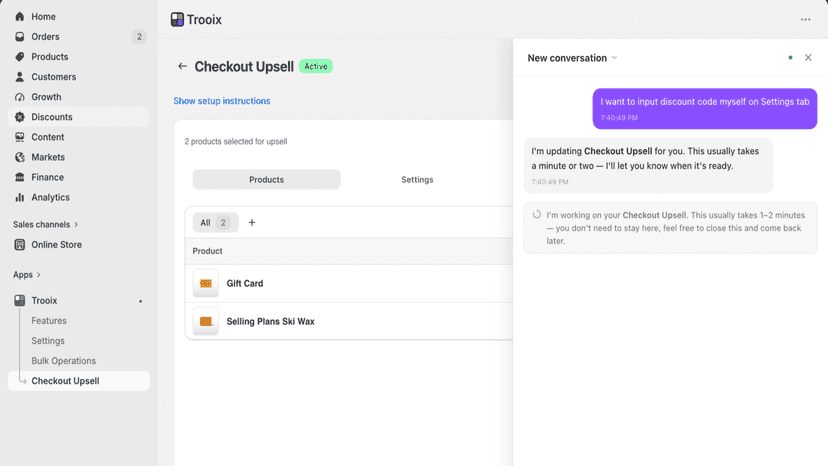Click the Growth gauge icon
Image resolution: width=828 pixels, height=466 pixels.
tap(20, 97)
